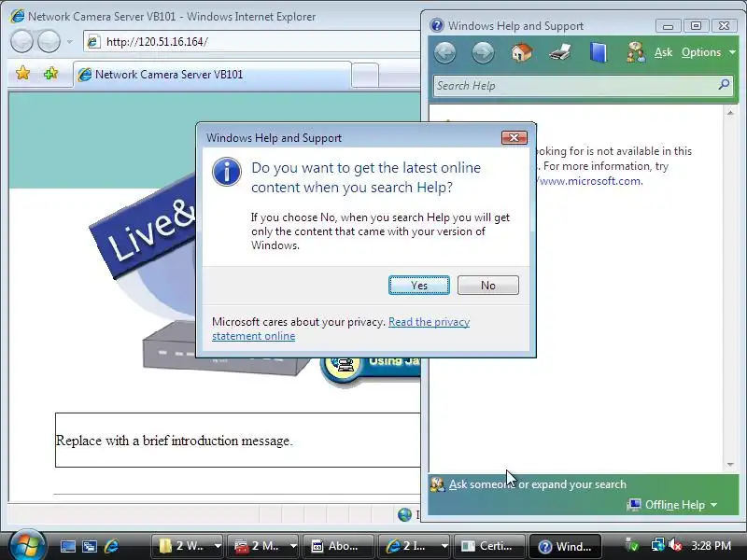
Task: Switch to the Abo... taskbar window
Action: tap(339, 546)
